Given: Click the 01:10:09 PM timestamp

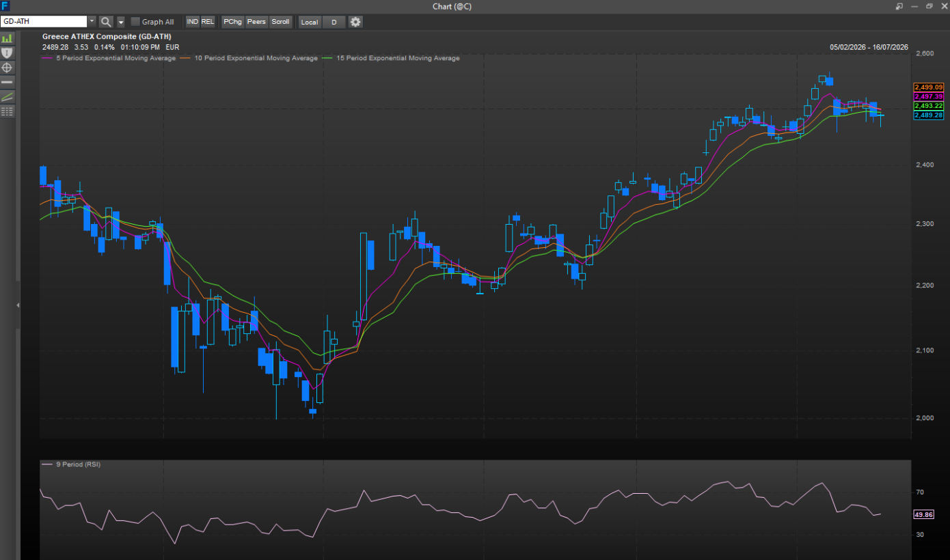Looking at the screenshot, I should [x=140, y=47].
